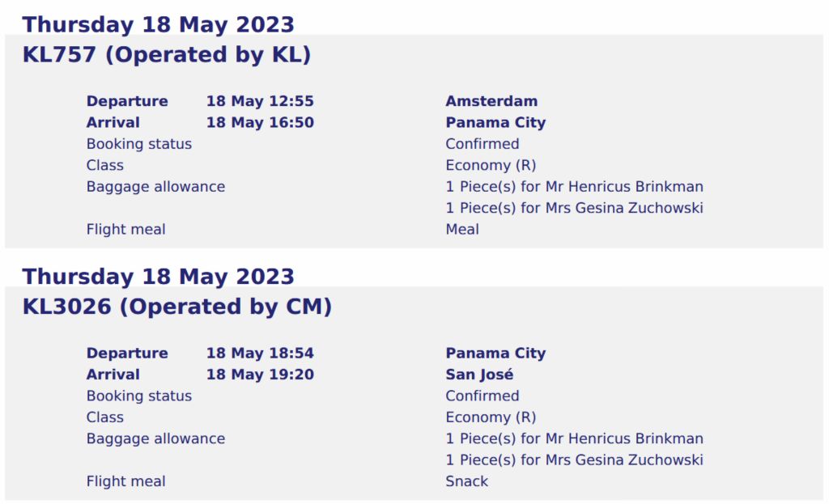
Task: Click the Snack value for KL3026
Action: click(467, 481)
